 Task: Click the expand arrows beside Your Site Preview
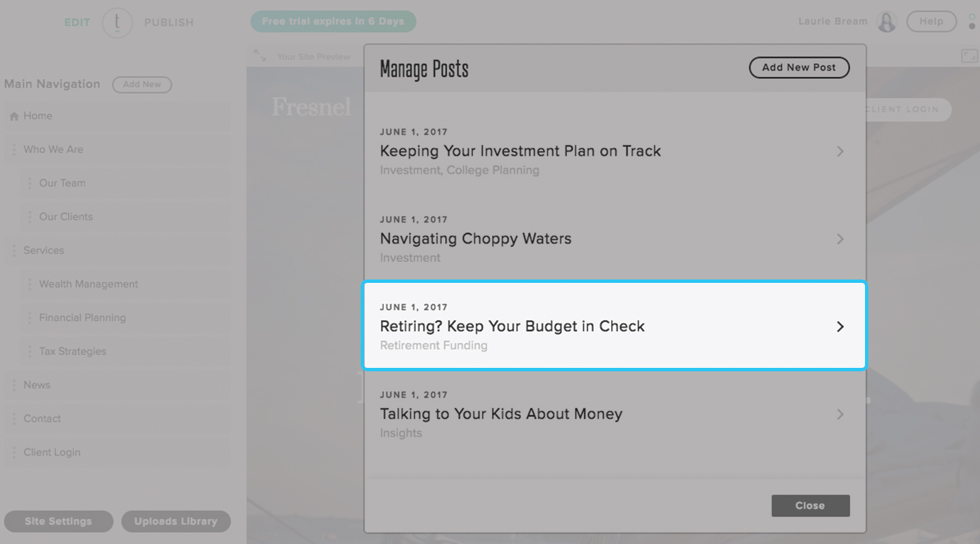coord(260,56)
